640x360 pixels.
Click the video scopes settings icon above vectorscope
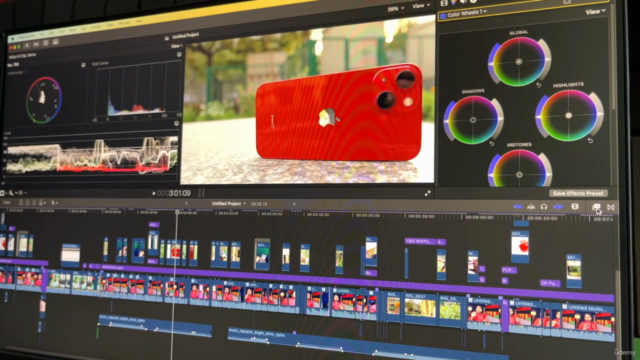(x=83, y=65)
